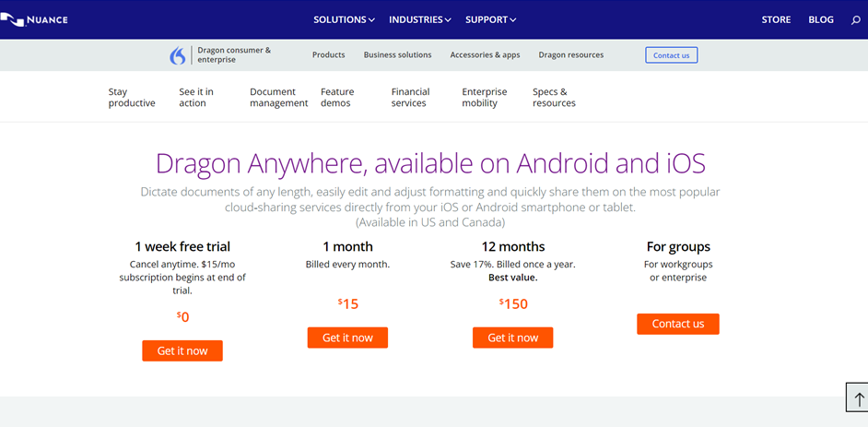Select Business solutions in sub-navigation
Viewport: 868px width, 427px height.
pyautogui.click(x=397, y=55)
